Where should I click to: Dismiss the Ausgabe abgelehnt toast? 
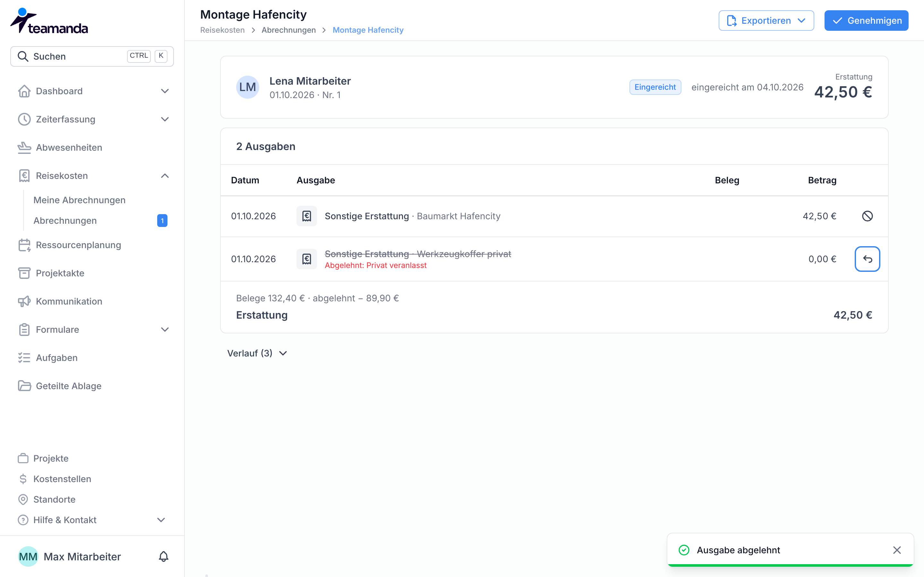click(x=897, y=550)
